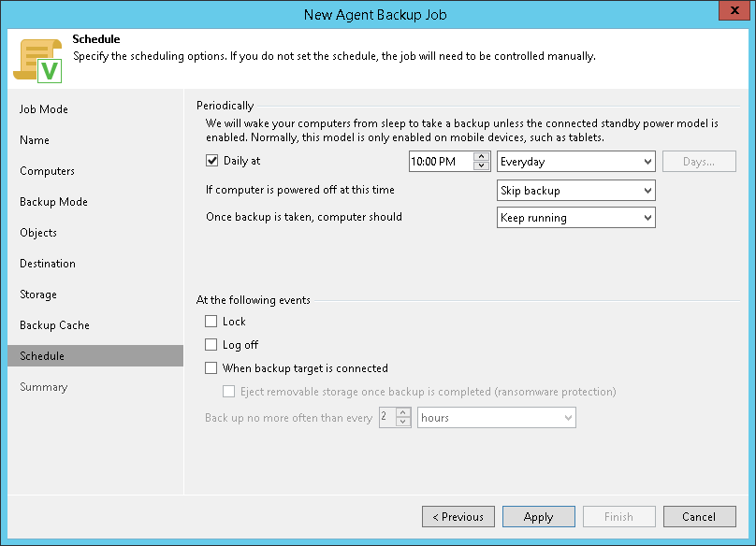This screenshot has height=546, width=756.
Task: Check When backup target is connected
Action: [211, 368]
